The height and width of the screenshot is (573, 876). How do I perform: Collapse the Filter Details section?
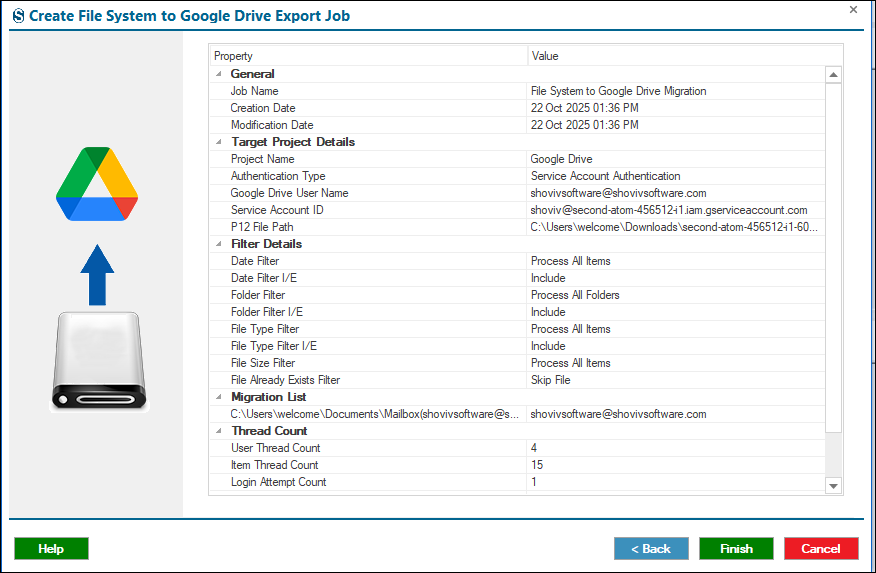pos(218,244)
